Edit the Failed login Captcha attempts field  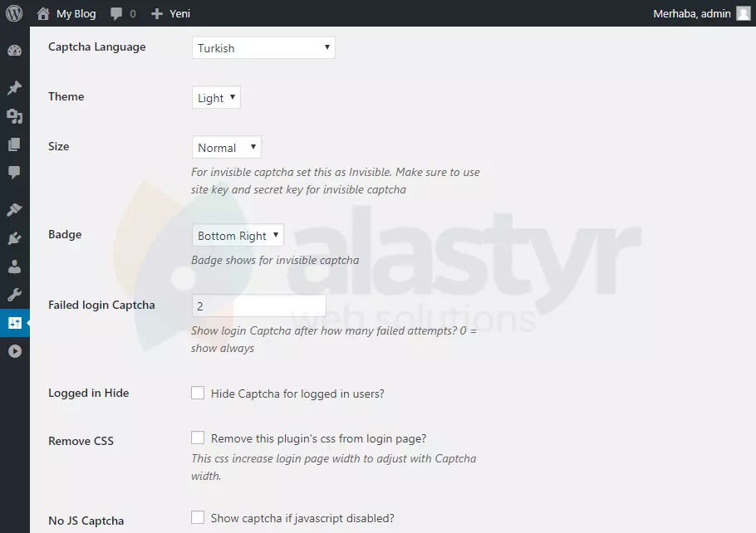click(x=258, y=305)
